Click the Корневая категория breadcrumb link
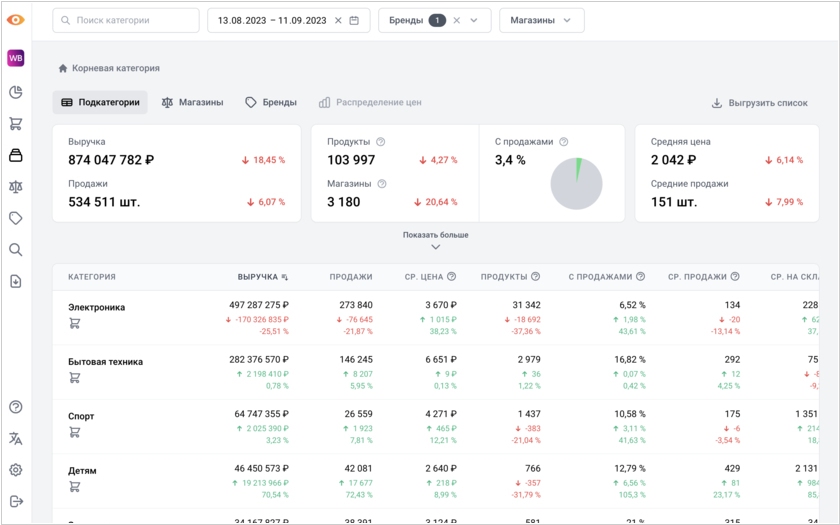The image size is (840, 525). coord(116,68)
